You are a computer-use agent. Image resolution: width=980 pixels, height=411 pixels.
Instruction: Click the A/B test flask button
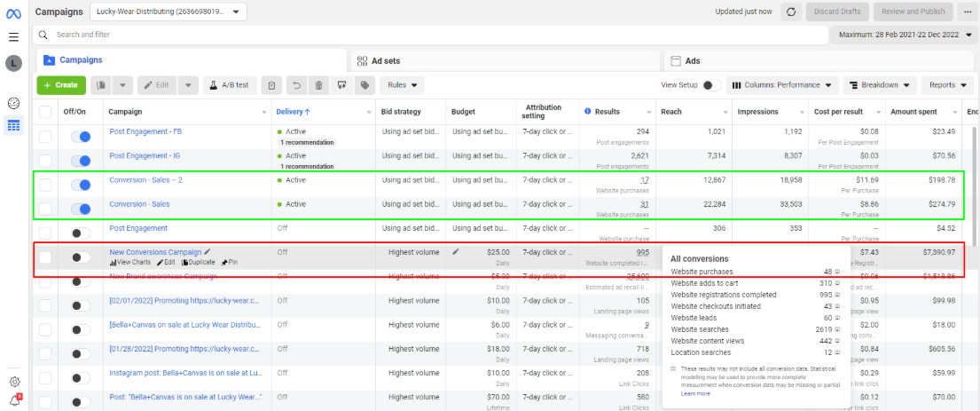point(230,85)
